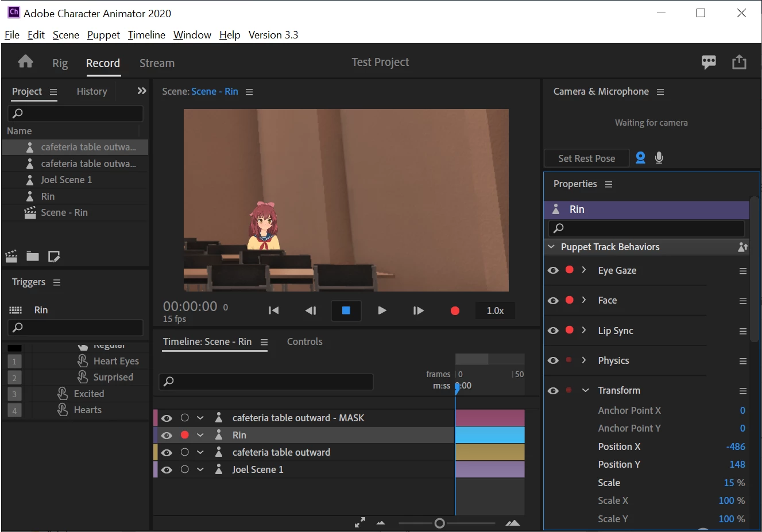Click the add behavior icon
The height and width of the screenshot is (532, 762).
[x=742, y=247]
